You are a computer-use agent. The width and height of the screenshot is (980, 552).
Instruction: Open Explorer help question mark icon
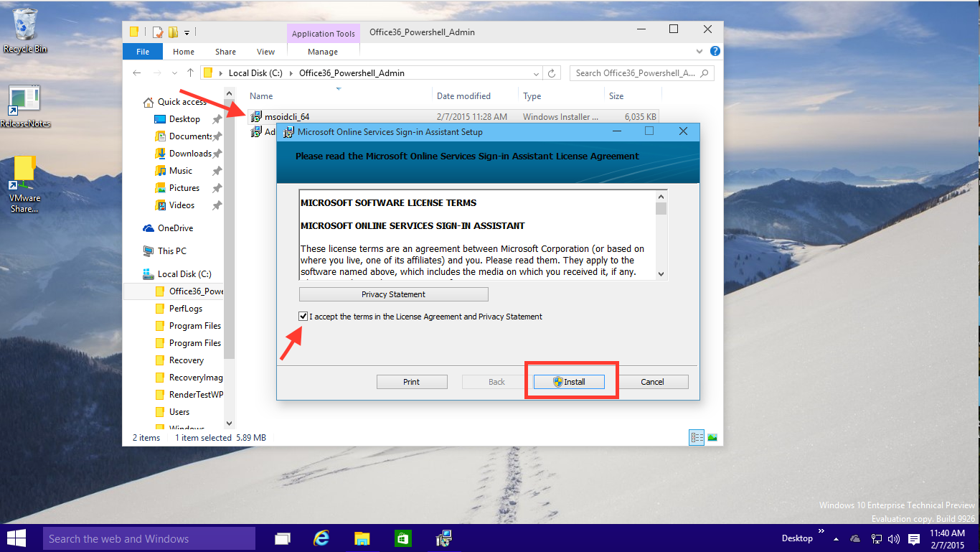pos(715,52)
